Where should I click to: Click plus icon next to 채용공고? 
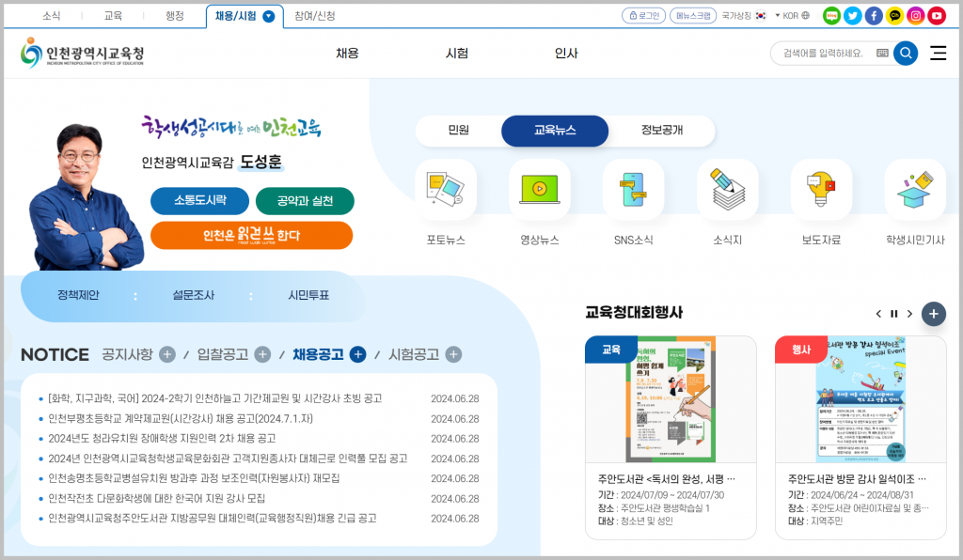pos(357,354)
